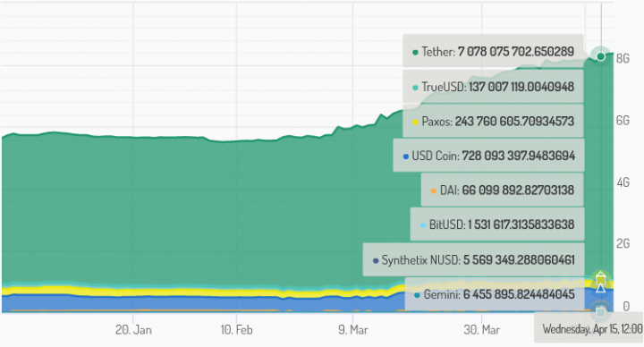
Task: Click the Tether value tooltip box
Action: (x=493, y=50)
